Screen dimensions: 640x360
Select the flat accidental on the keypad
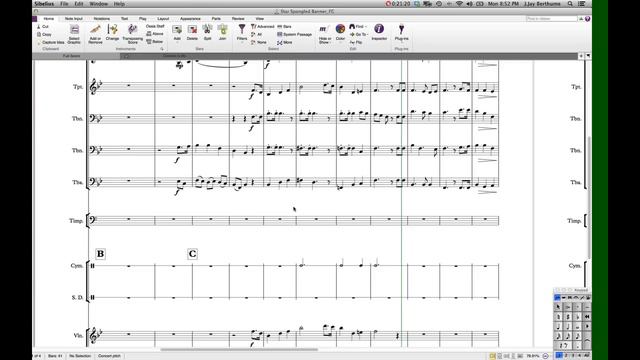click(x=578, y=317)
